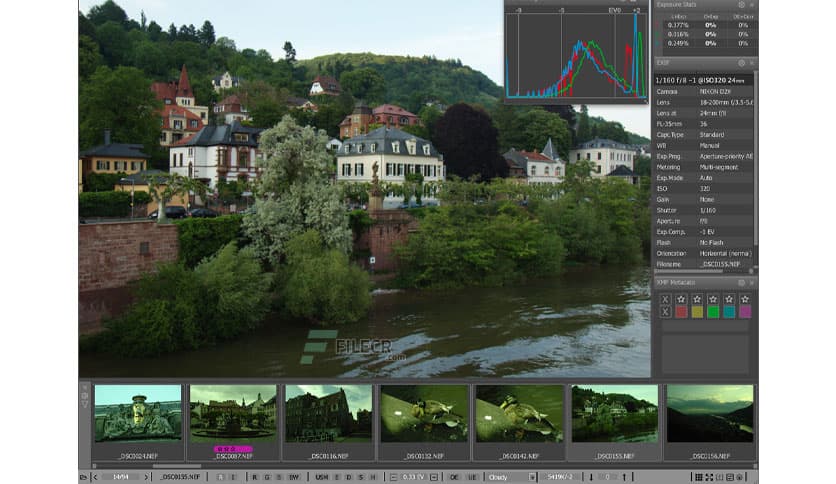This screenshot has height=484, width=836.
Task: Toggle the S shadow boost button
Action: (360, 477)
